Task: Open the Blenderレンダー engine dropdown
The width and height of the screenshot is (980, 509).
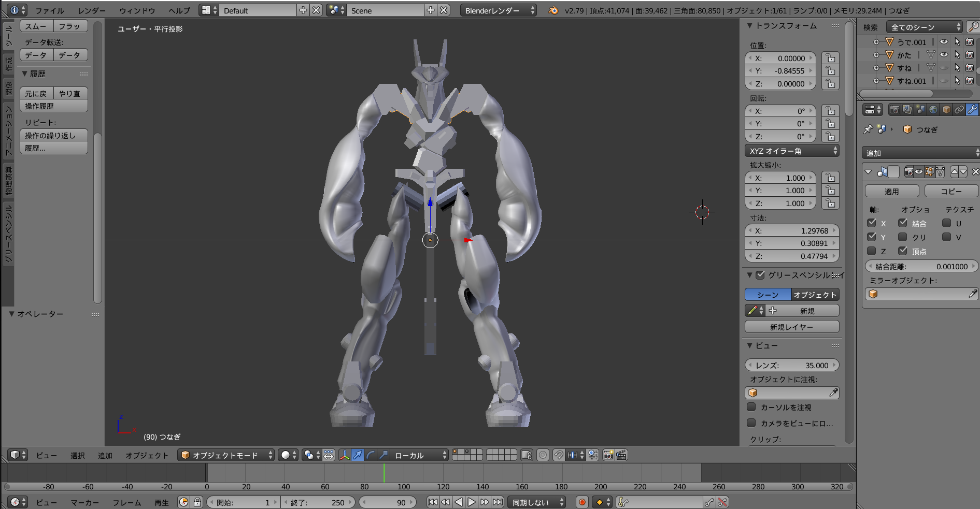Action: (498, 10)
